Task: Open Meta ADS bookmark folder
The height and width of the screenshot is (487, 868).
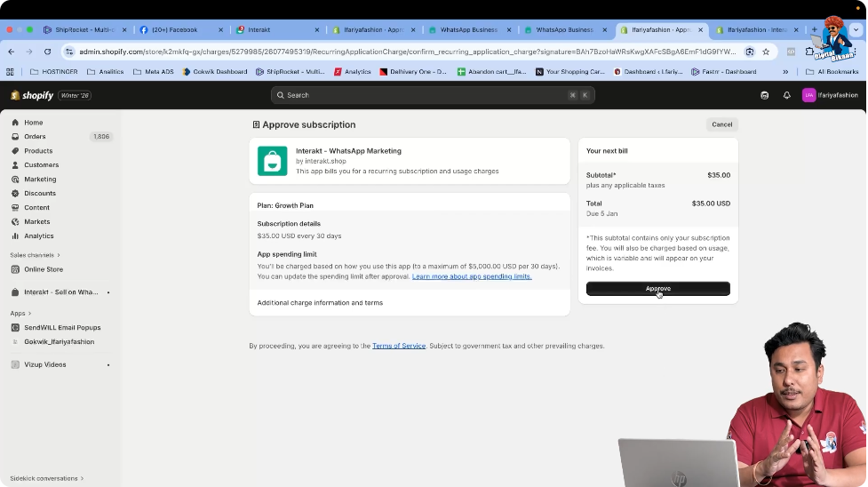Action: (x=154, y=71)
